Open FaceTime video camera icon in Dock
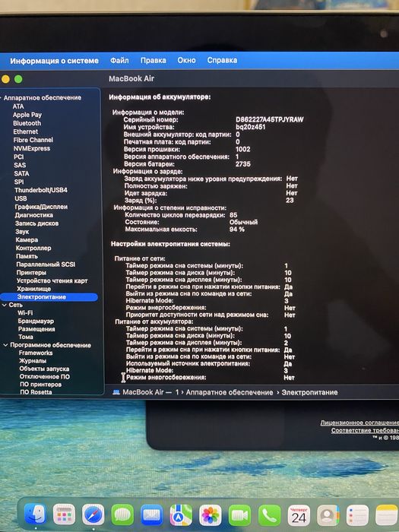The width and height of the screenshot is (399, 532). tap(239, 515)
